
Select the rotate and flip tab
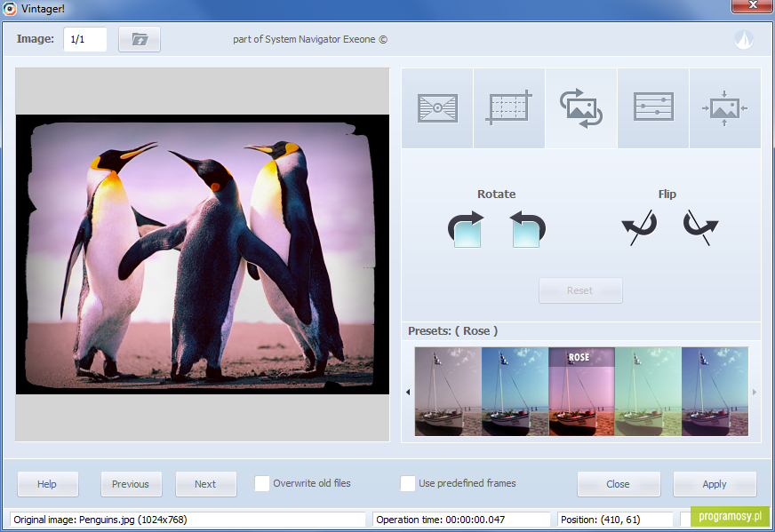click(580, 108)
